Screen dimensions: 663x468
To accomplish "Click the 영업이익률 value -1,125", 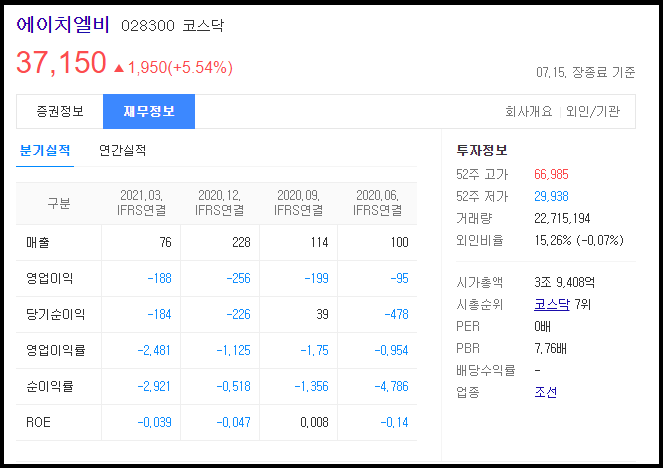I will pyautogui.click(x=233, y=350).
